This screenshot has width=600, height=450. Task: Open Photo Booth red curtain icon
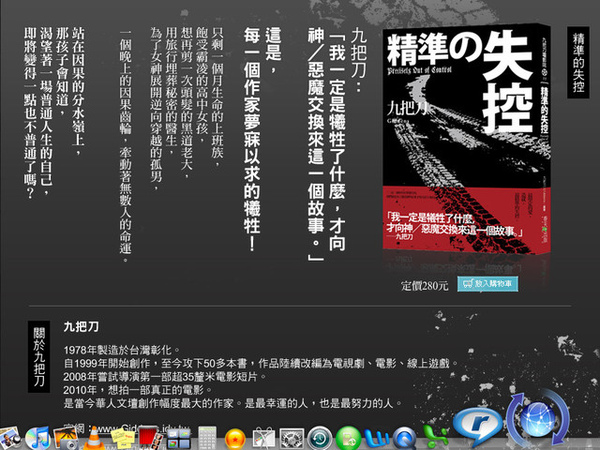[x=149, y=439]
